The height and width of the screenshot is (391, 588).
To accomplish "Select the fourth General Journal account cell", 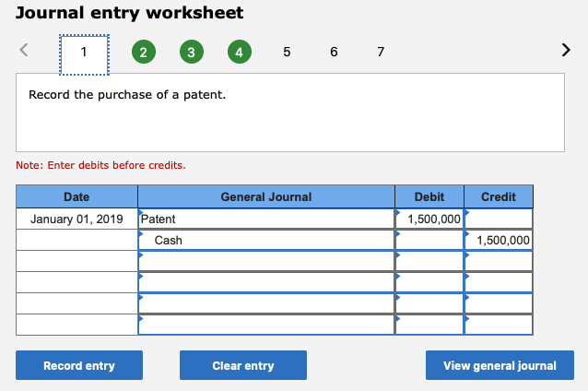I will tap(266, 282).
